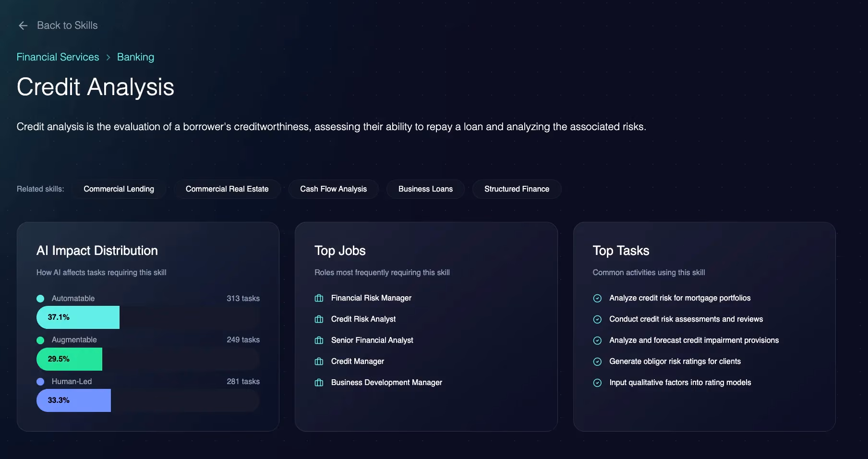Viewport: 868px width, 459px height.
Task: Click the briefcase icon beside Credit Manager
Action: (x=319, y=362)
